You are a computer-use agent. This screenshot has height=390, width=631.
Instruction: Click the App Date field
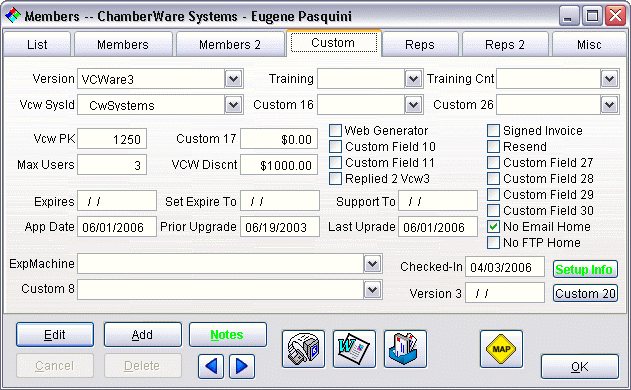(x=117, y=227)
